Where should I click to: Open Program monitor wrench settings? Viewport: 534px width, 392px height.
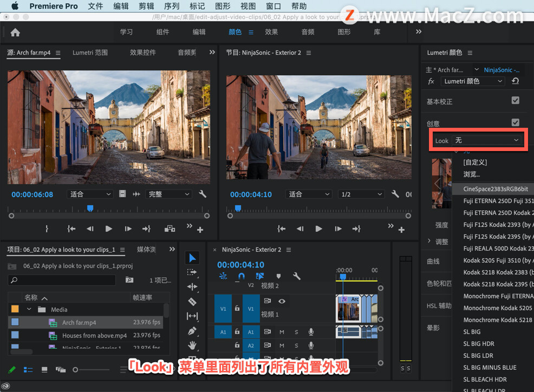click(395, 194)
